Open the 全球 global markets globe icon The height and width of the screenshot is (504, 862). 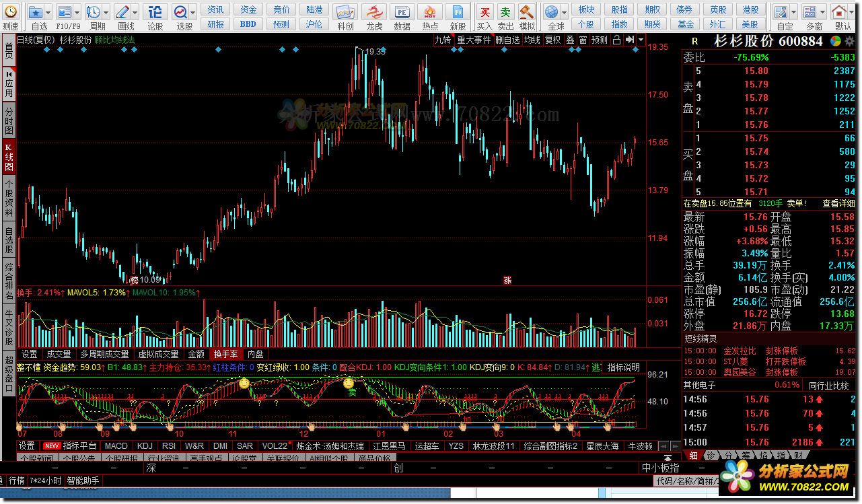551,12
